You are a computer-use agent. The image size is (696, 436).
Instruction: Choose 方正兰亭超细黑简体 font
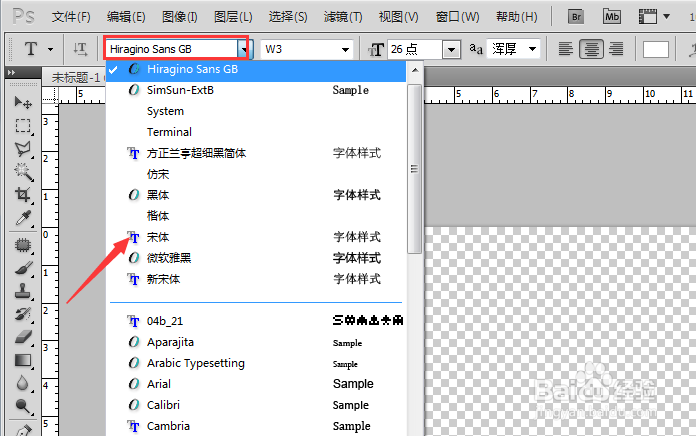(256, 153)
